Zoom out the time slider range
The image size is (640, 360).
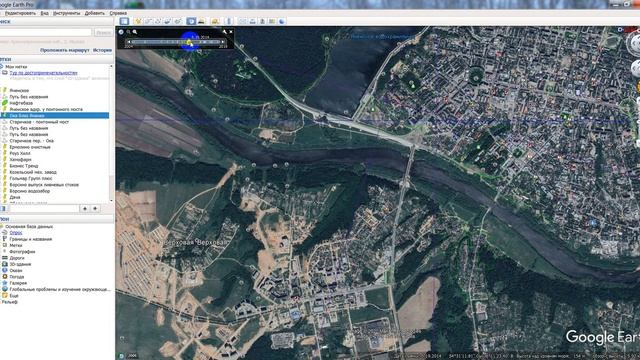pos(129,32)
